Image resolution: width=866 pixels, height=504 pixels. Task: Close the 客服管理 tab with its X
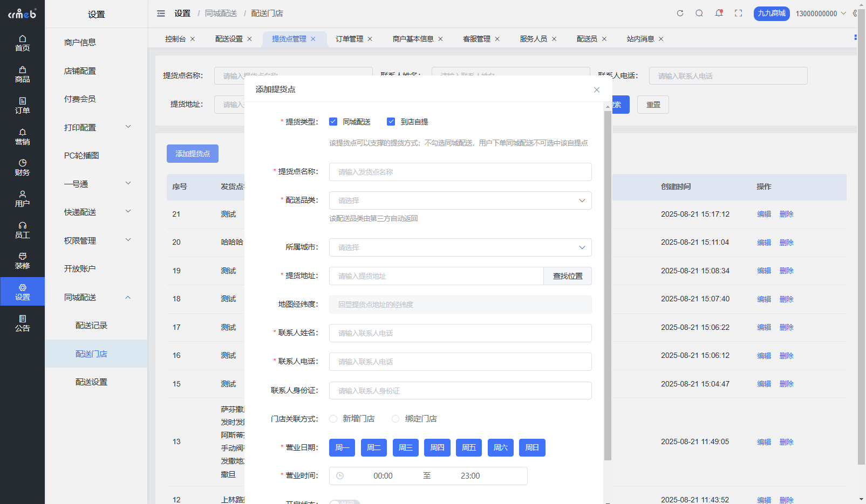tap(497, 39)
